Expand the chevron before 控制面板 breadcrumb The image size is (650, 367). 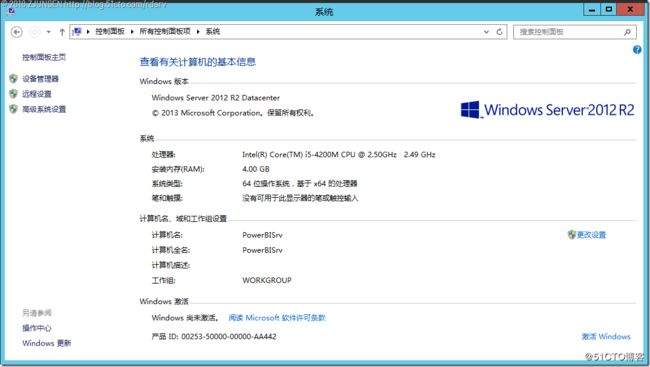[88, 32]
